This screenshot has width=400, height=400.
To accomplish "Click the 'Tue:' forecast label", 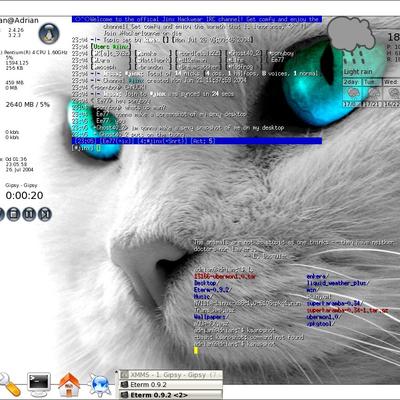I will 369,82.
